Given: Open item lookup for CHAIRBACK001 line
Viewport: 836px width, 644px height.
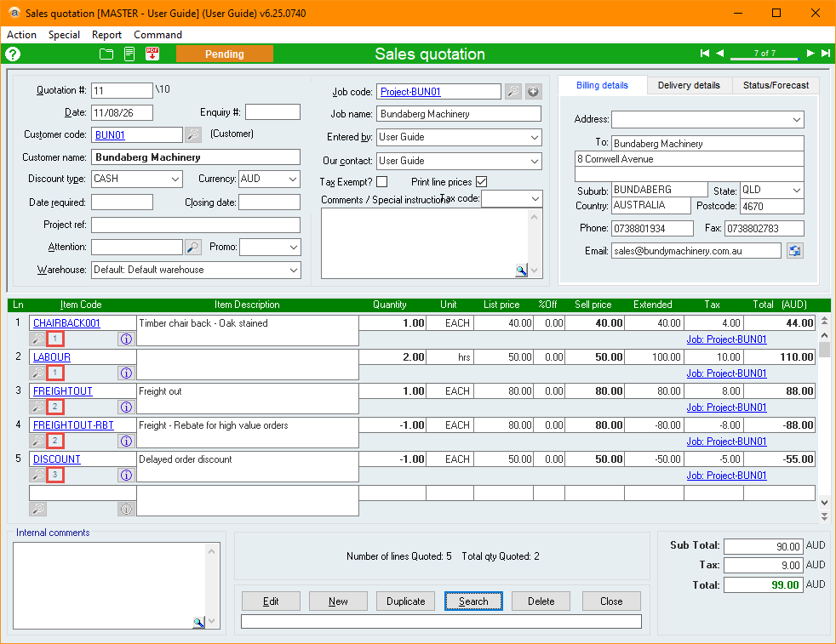Looking at the screenshot, I should pyautogui.click(x=37, y=339).
